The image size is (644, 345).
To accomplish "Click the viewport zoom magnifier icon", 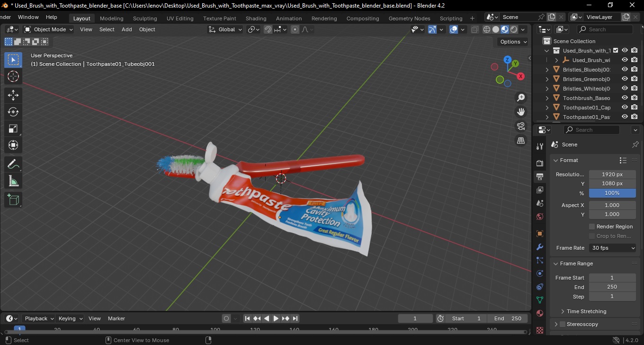I will (x=521, y=98).
